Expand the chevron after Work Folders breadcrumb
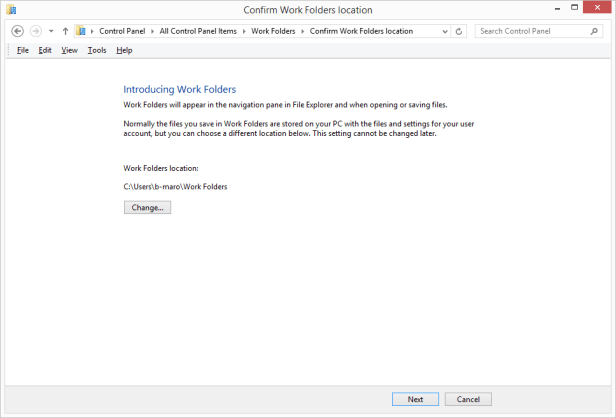 (303, 31)
